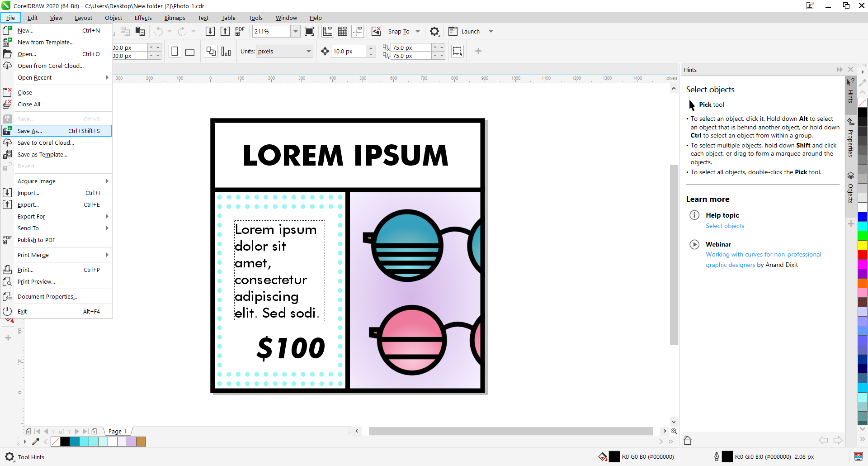Open the Working with curves webinar link
The image size is (868, 466).
(763, 255)
